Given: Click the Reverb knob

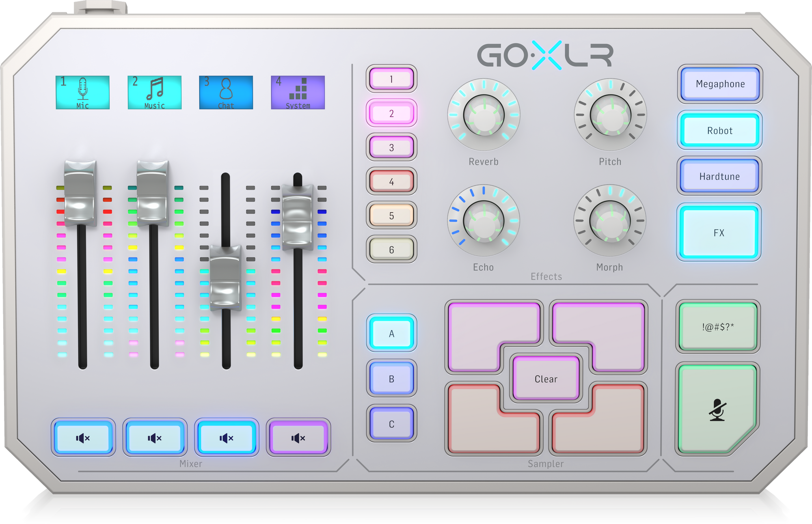Looking at the screenshot, I should coord(484,115).
